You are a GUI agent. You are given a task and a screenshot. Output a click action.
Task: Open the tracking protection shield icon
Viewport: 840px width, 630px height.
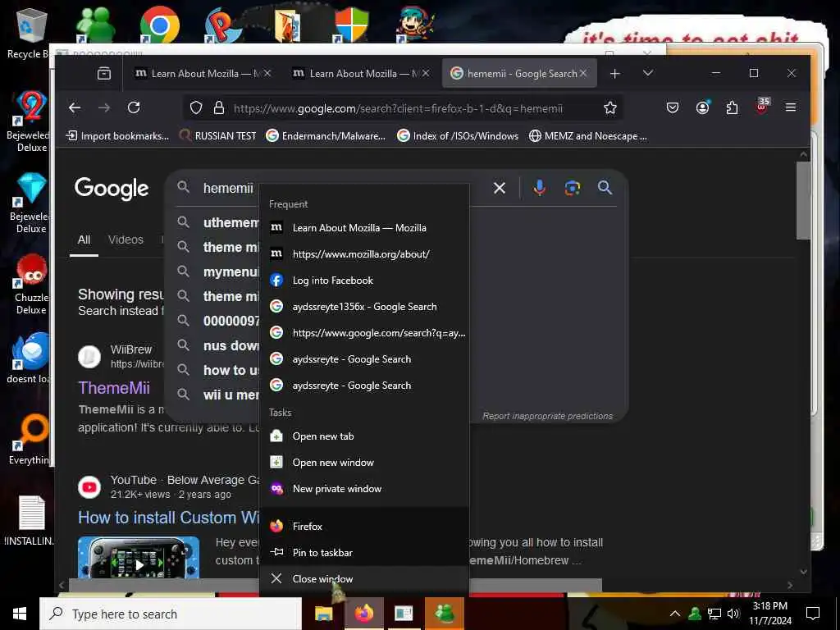coord(196,108)
